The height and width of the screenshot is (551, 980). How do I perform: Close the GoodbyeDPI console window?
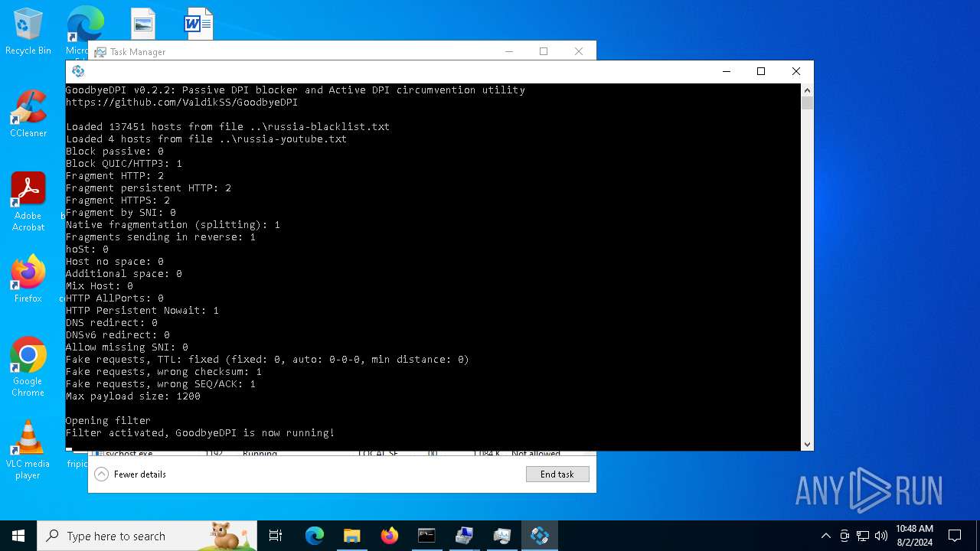(796, 71)
